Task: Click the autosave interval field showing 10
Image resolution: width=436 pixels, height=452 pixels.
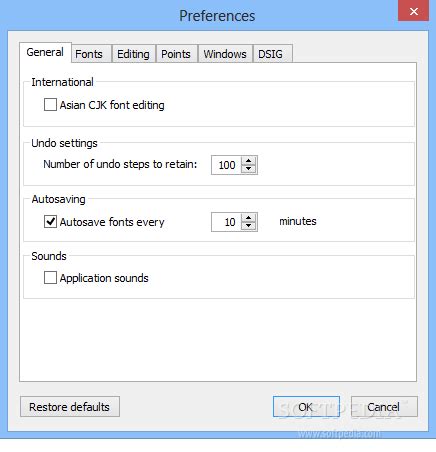Action: [x=226, y=222]
